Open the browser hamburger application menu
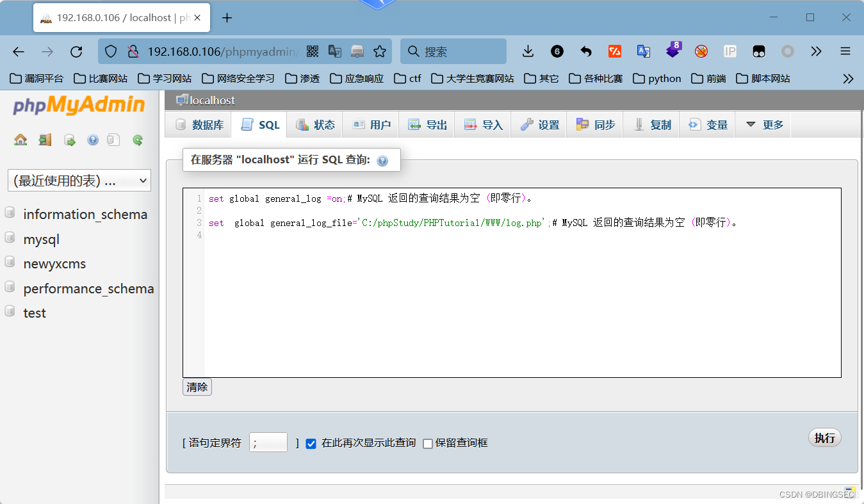Viewport: 864px width, 504px height. click(845, 51)
